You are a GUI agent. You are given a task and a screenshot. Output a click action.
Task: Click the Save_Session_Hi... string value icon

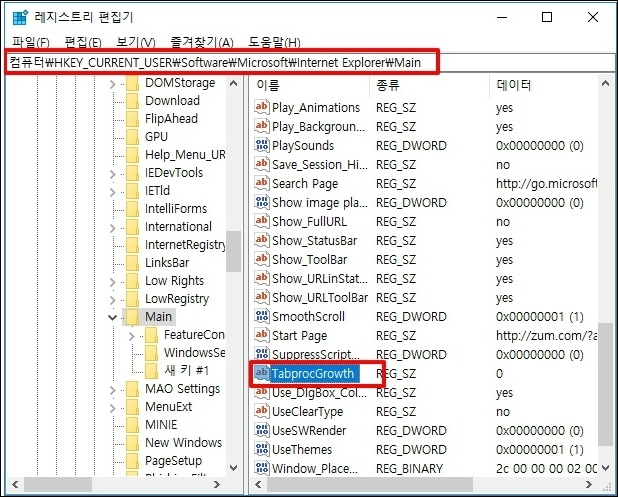point(262,164)
